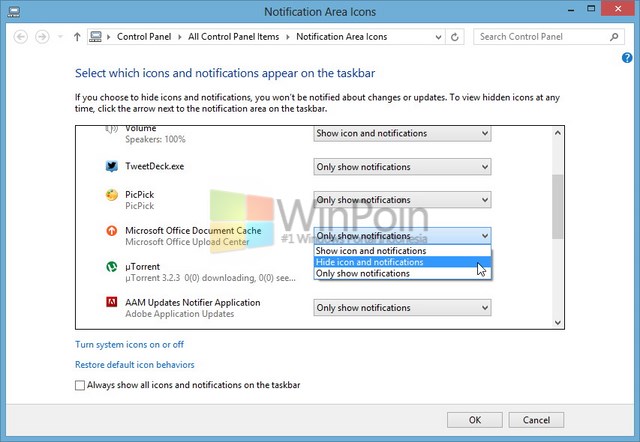This screenshot has height=442, width=640.
Task: Click the search magnifier icon
Action: pos(614,37)
